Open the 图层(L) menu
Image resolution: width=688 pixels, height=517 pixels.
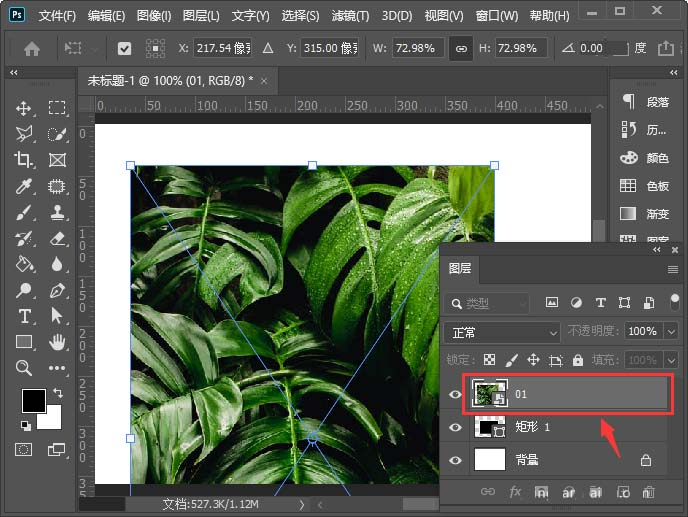(201, 16)
